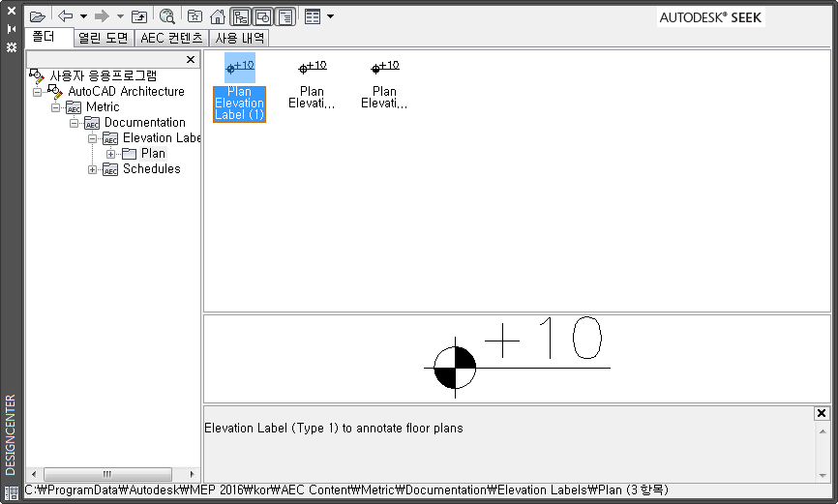This screenshot has height=504, width=838.
Task: Select the third Plan Elevation Label item
Action: (385, 84)
